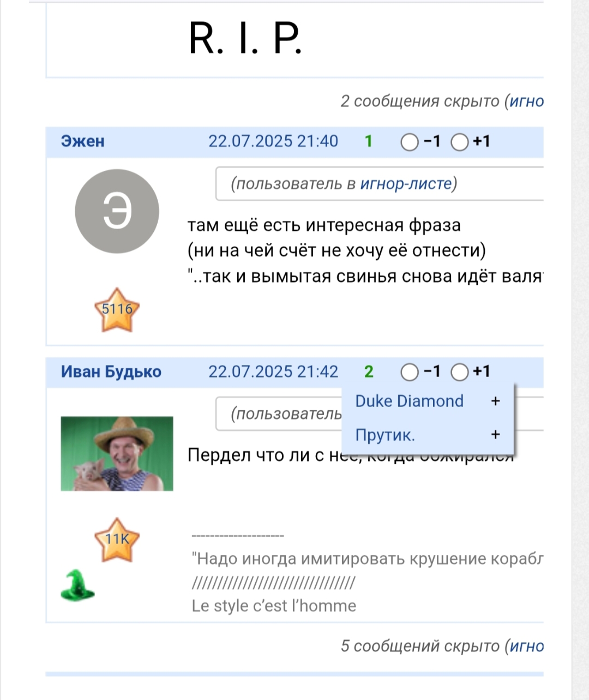Click the green wizard hat icon
The width and height of the screenshot is (589, 700).
point(77,585)
